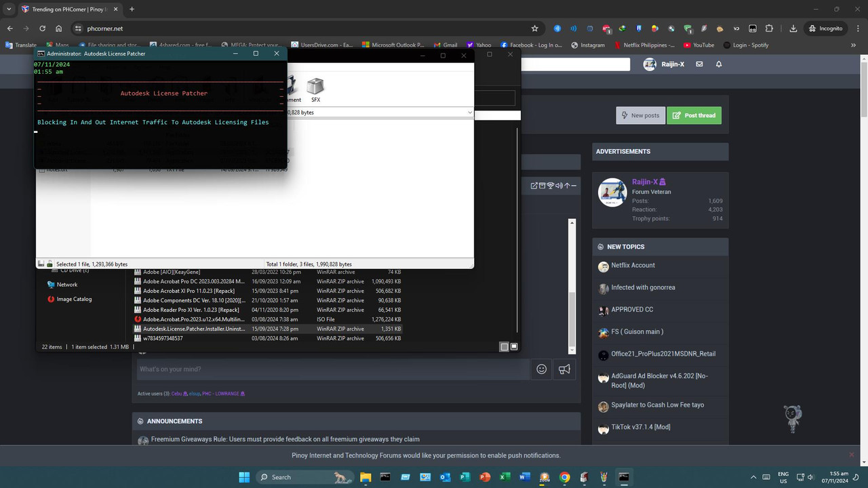
Task: Open the Freemium Giveaways Rule announcement
Action: 285,439
